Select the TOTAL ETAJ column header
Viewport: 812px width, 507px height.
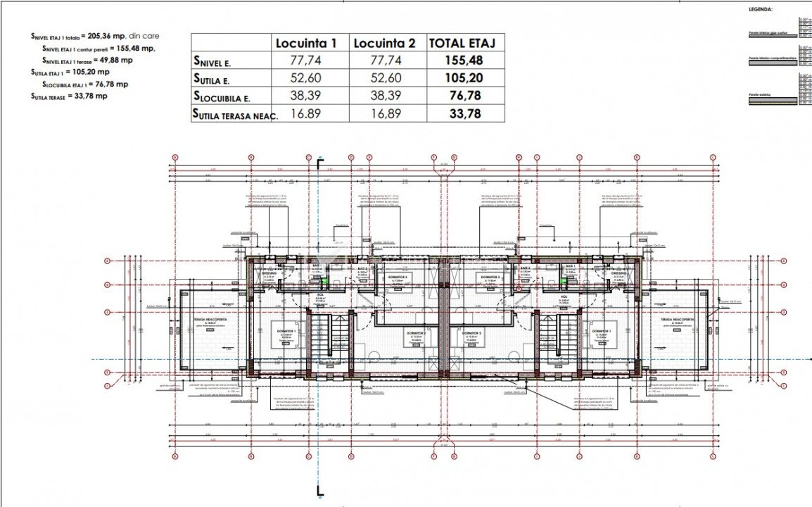point(464,43)
